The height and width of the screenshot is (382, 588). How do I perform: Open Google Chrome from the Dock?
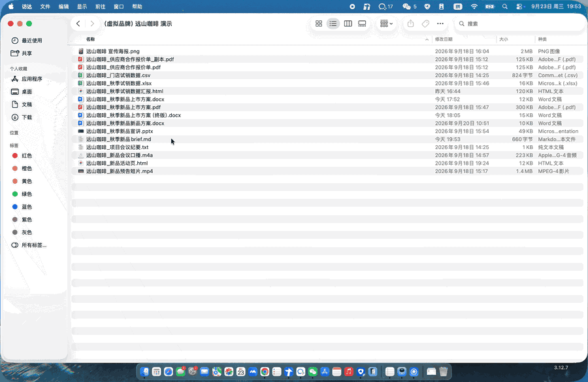coord(265,372)
